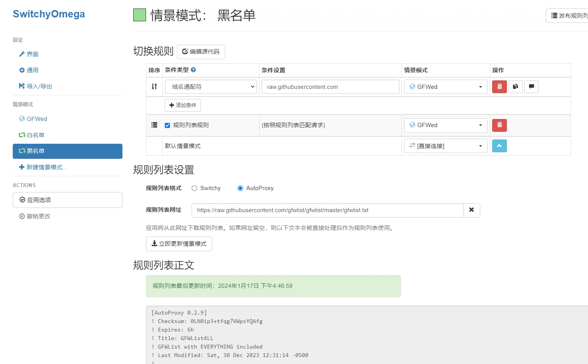The image size is (588, 364).
Task: Click 发布规则列表 button at top right
Action: (x=567, y=15)
